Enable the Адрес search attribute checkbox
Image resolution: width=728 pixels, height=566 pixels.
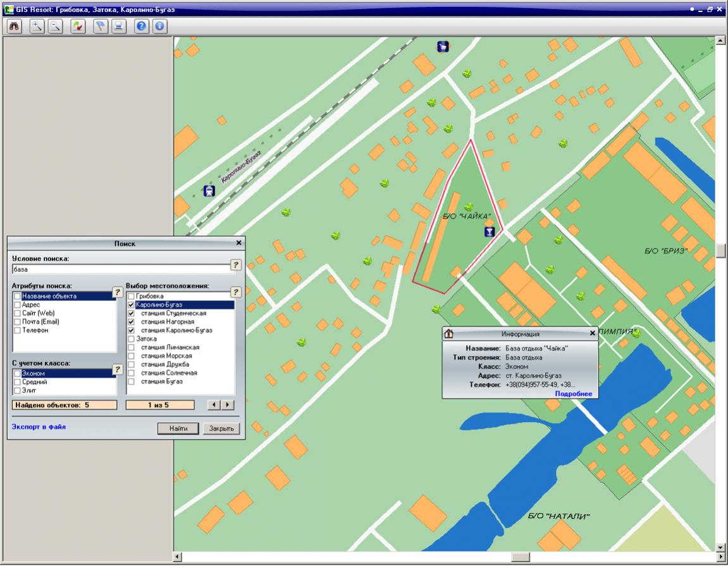17,305
